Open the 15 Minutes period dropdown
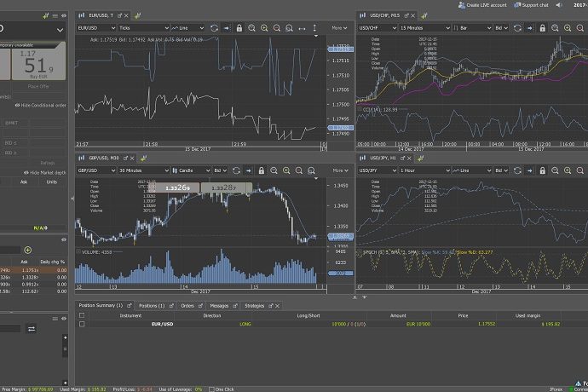The image size is (588, 392). pos(425,28)
